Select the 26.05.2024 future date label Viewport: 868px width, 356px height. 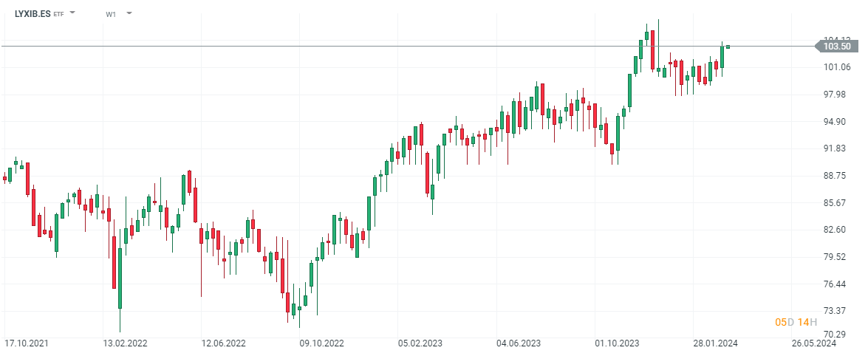click(x=814, y=343)
